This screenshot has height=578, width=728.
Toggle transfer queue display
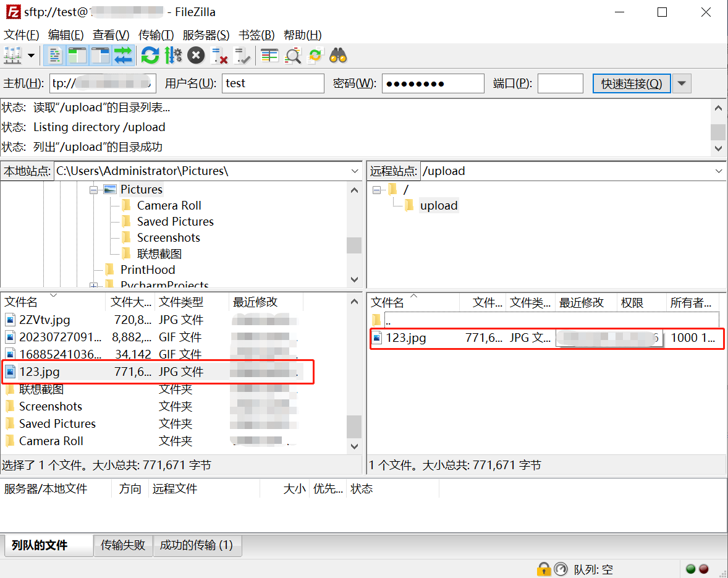[123, 56]
